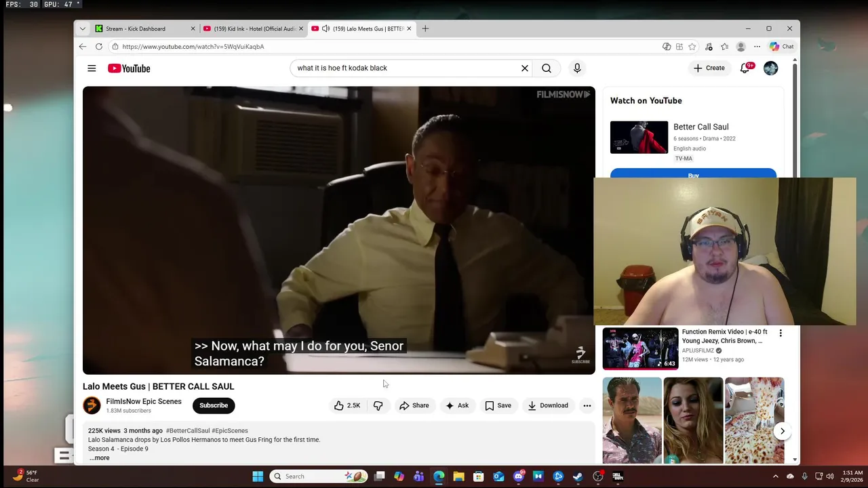
Task: Open a new browser tab
Action: tap(425, 28)
